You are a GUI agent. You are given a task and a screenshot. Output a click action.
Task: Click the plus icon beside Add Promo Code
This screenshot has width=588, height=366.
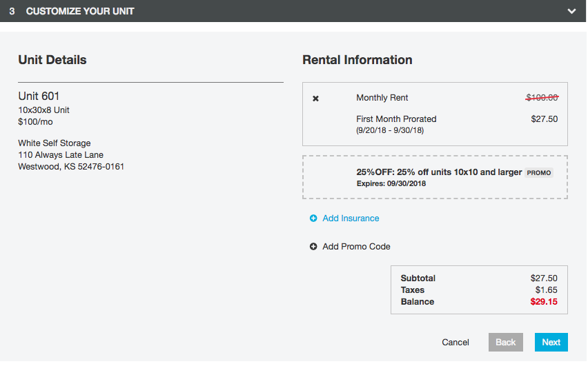pyautogui.click(x=313, y=247)
